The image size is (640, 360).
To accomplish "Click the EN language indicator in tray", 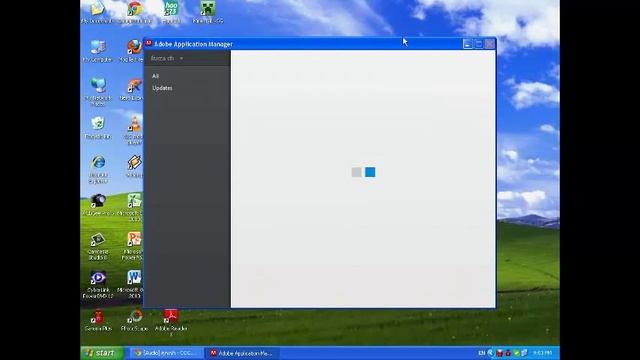I will [482, 353].
